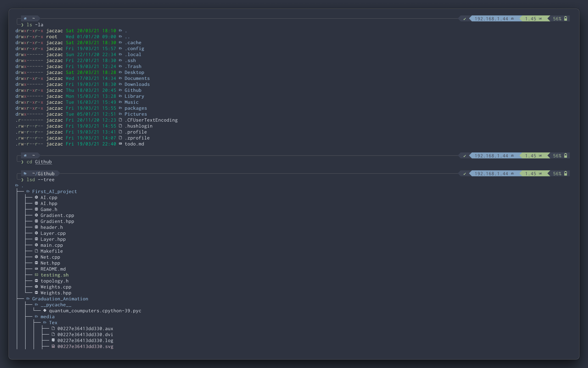Click the markdown icon beside README.md
Viewport: 588px width, 368px height.
36,269
